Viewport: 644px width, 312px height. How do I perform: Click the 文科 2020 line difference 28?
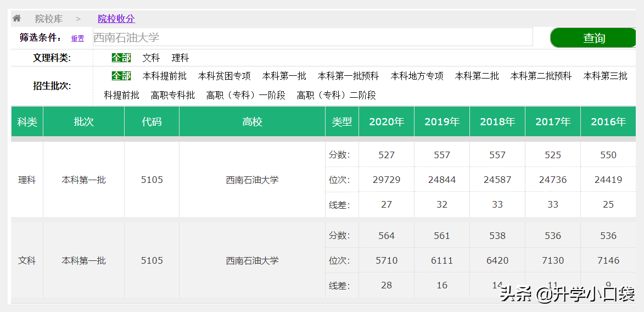pos(387,285)
